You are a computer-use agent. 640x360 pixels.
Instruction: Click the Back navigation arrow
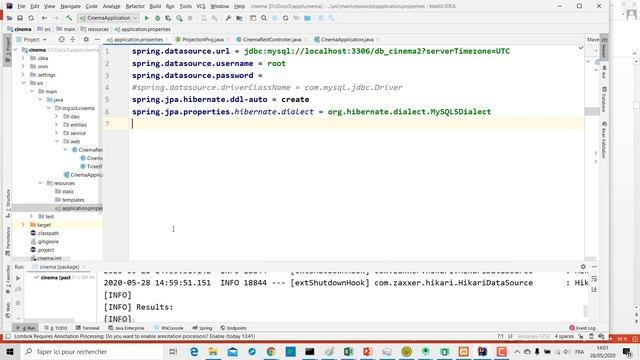[44, 18]
